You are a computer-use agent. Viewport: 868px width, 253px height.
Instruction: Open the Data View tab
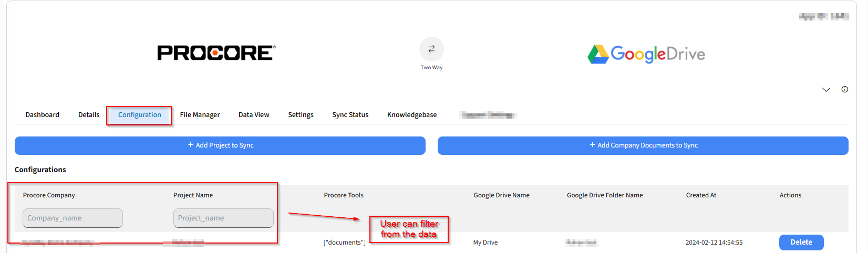[x=254, y=115]
